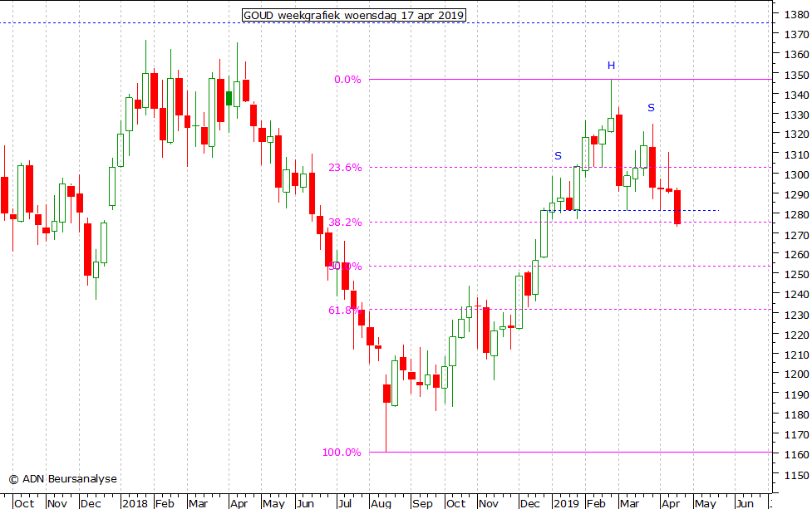Click the May label after Apr 2019
Image resolution: width=812 pixels, height=509 pixels.
click(x=706, y=503)
